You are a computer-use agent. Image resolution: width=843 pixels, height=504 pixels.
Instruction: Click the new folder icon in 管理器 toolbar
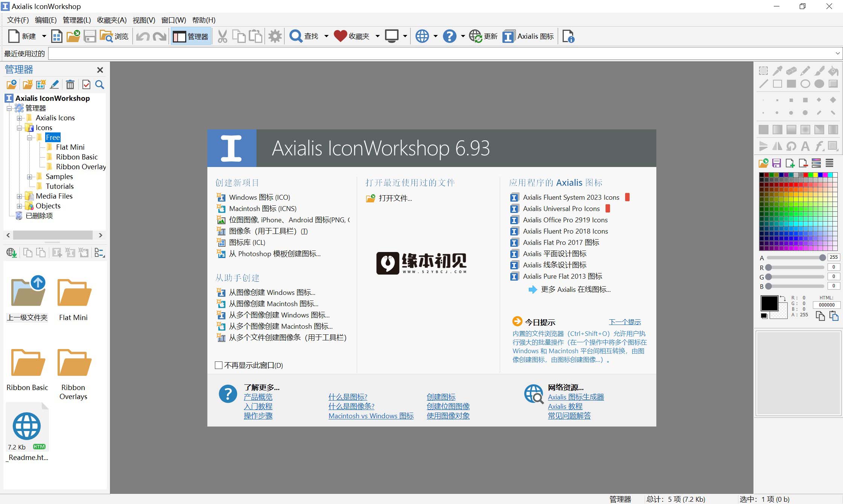(x=27, y=84)
